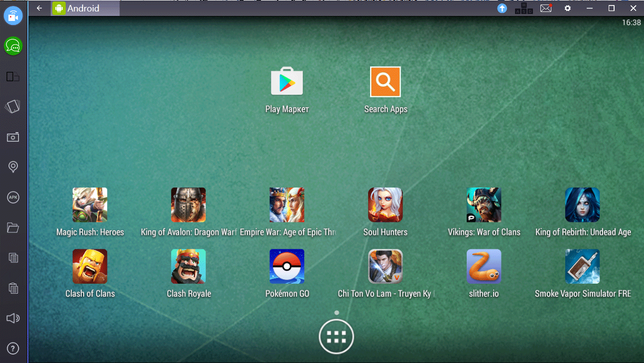Click the paste clipboard sidebar icon
The image size is (644, 363).
13,288
